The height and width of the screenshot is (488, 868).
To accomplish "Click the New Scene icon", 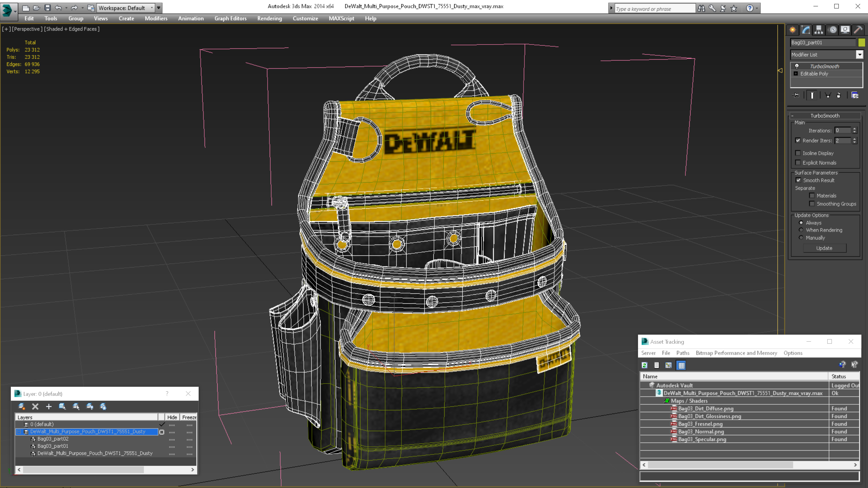I will (26, 8).
